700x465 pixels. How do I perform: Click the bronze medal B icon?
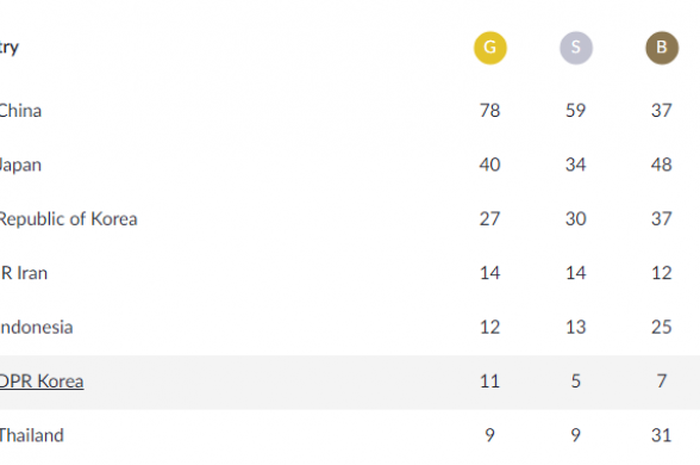[x=662, y=48]
